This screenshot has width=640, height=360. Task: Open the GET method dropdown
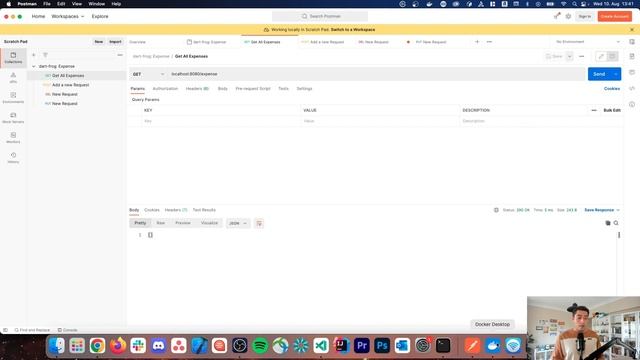coord(148,74)
